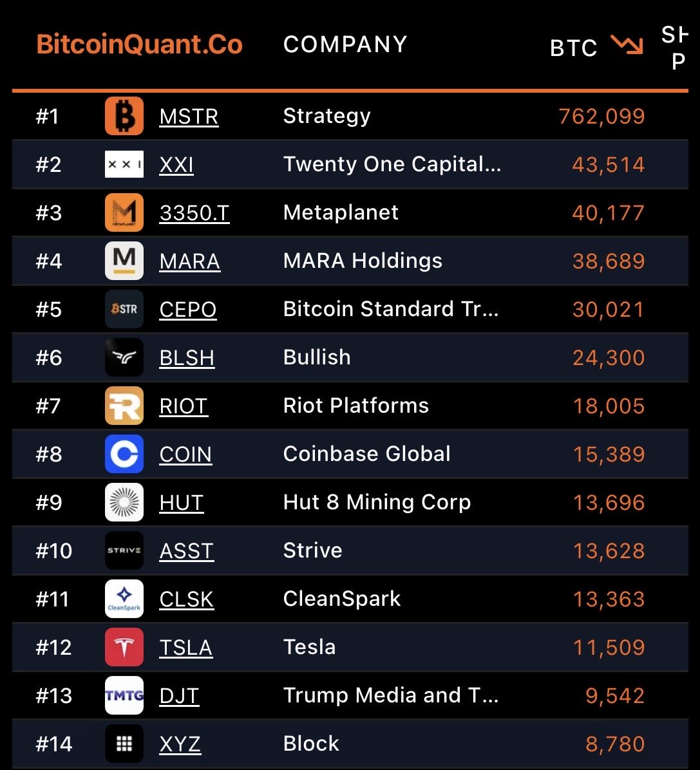
Task: Click the Block grid logo icon
Action: tap(124, 744)
